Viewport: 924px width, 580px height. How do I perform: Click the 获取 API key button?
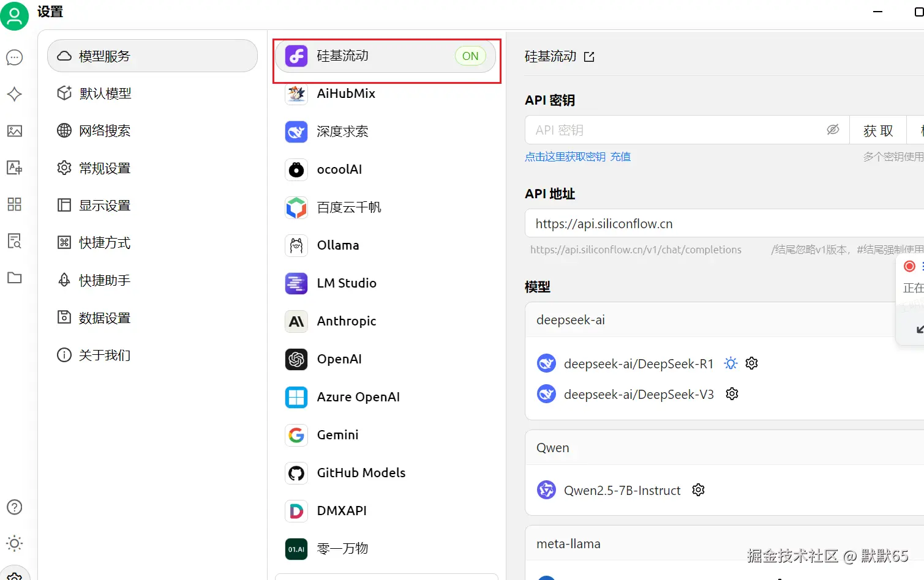pos(878,130)
